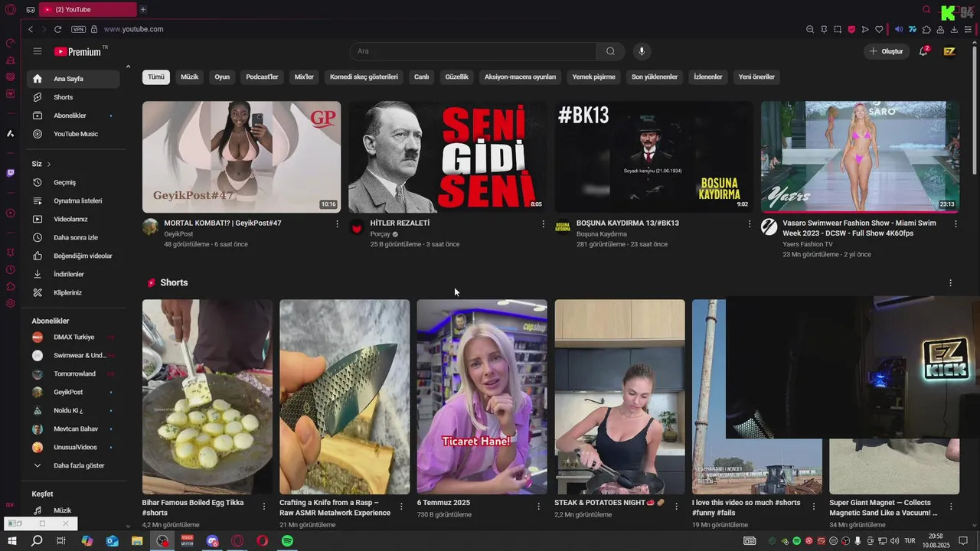The height and width of the screenshot is (551, 980).
Task: Open the EZ account avatar menu
Action: coord(949,51)
